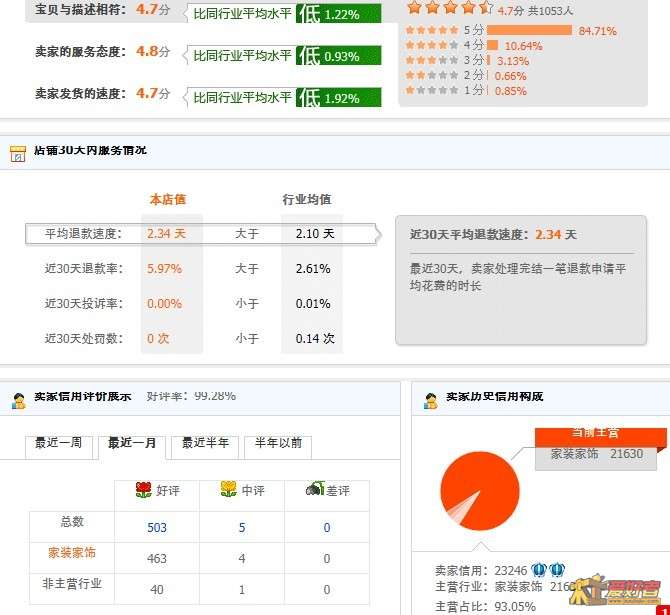Click the 5.97% refund rate value
Viewport: 670px width, 615px height.
tap(165, 269)
